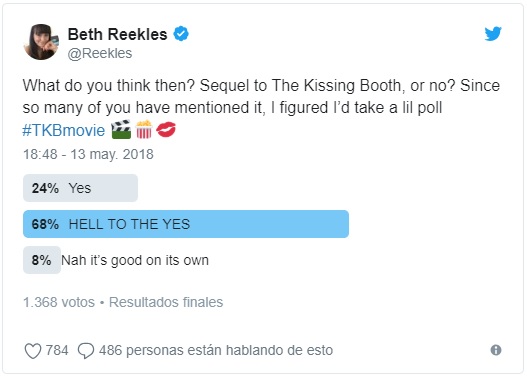This screenshot has height=376, width=527.
Task: Click the 784 likes count
Action: click(x=57, y=350)
